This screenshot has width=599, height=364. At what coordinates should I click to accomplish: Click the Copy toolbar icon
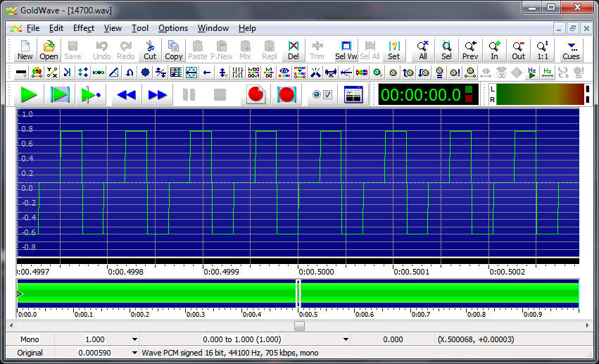173,49
